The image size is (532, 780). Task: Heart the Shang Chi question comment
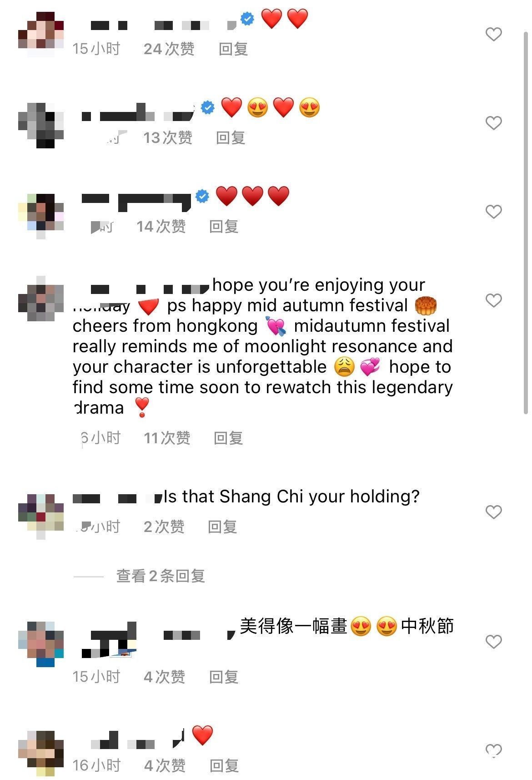click(x=493, y=512)
